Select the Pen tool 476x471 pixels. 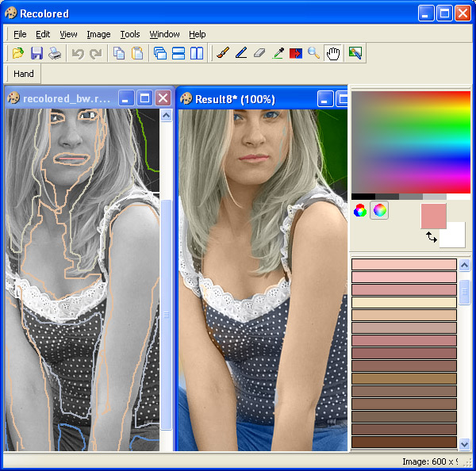point(241,53)
